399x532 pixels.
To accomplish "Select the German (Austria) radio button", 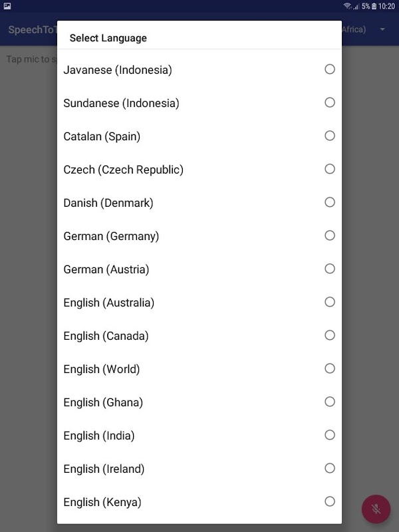I will point(330,269).
